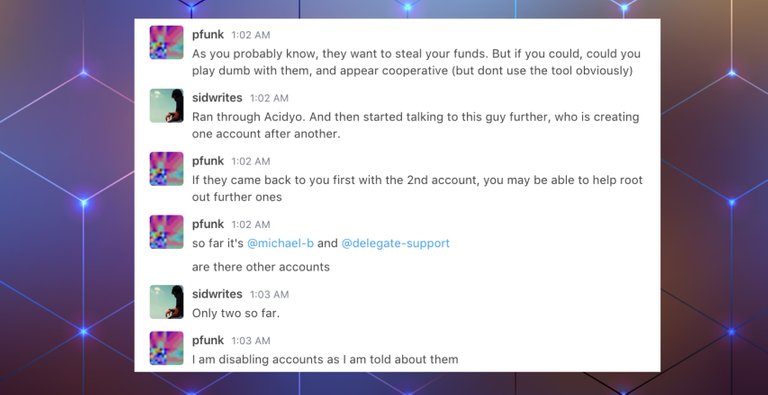Click the 1:03 AM timestamp next to sidwrites
Viewport: 768px width, 395px height.
(269, 295)
